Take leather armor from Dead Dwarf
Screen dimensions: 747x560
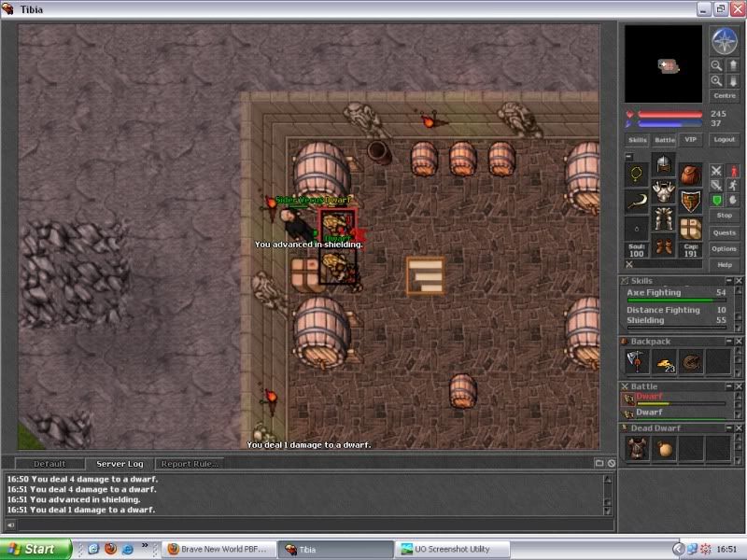tap(637, 449)
